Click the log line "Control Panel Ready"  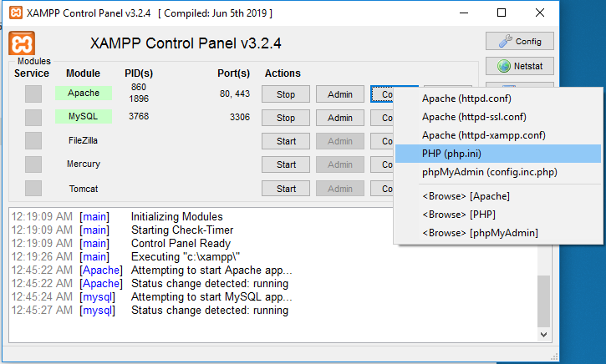[181, 244]
